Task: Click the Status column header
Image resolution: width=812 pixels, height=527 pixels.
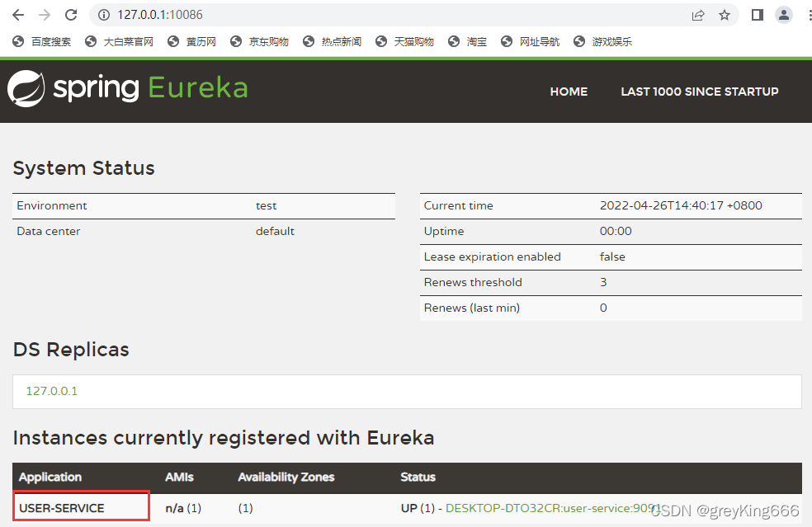Action: [x=418, y=477]
